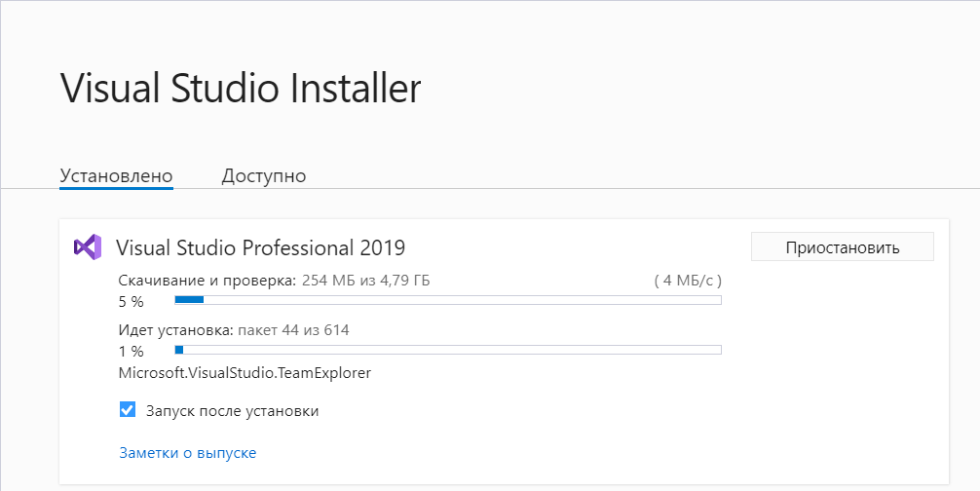This screenshot has width=980, height=491.
Task: Click the 254 МБ из 4,79 ГБ status
Action: click(x=365, y=281)
